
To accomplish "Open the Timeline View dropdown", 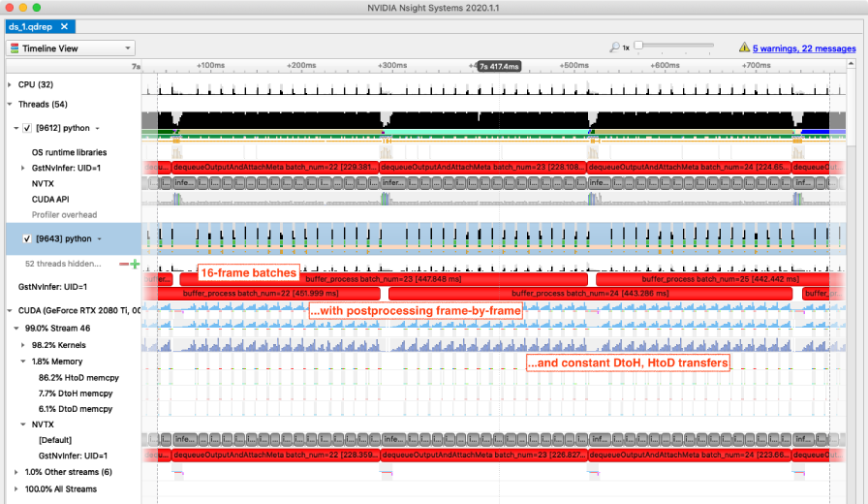I will point(71,48).
